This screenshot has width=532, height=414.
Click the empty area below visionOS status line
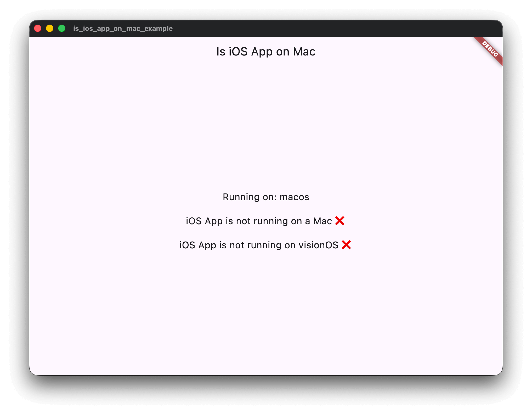pyautogui.click(x=266, y=301)
